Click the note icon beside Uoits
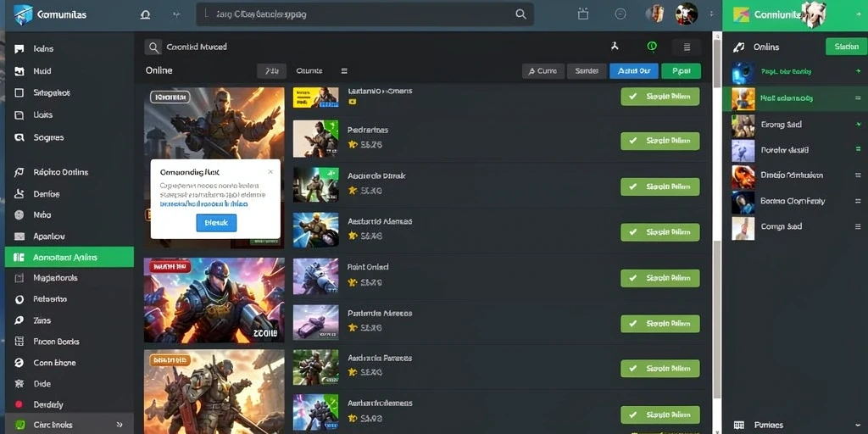The width and height of the screenshot is (868, 434). pyautogui.click(x=19, y=115)
